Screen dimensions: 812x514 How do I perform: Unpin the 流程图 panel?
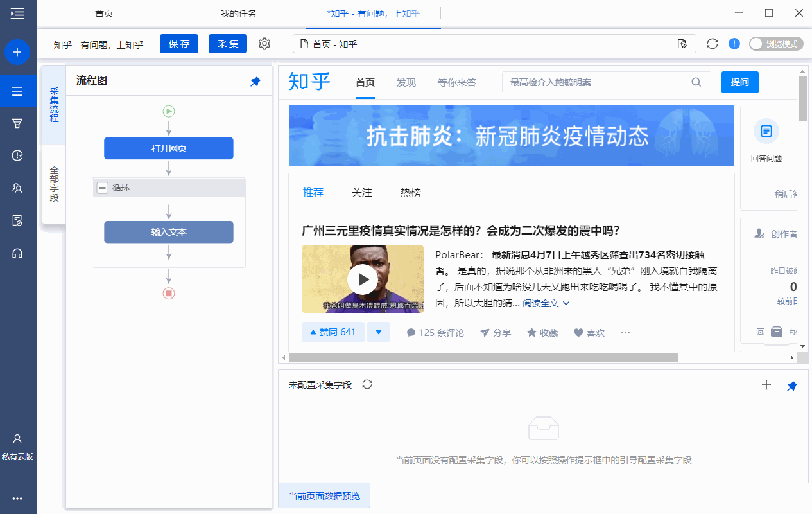pos(255,82)
